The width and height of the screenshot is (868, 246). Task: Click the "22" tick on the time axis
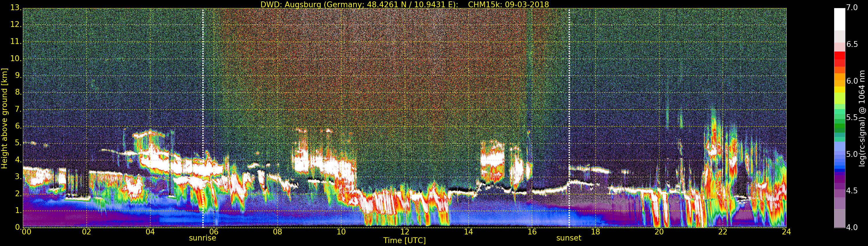click(723, 232)
